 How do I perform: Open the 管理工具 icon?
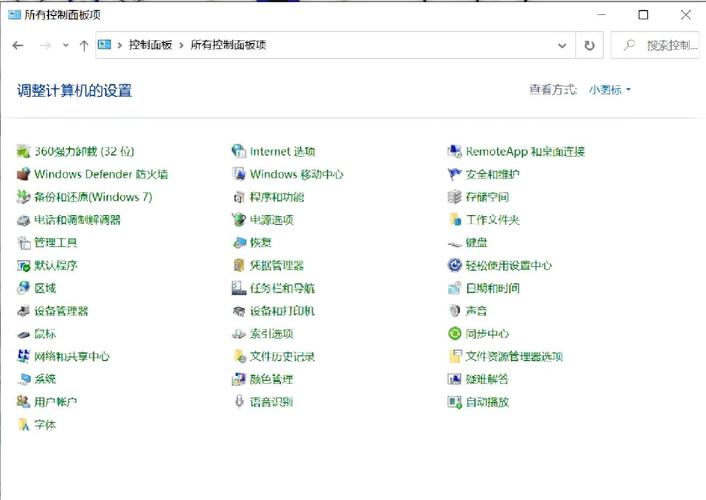point(23,243)
